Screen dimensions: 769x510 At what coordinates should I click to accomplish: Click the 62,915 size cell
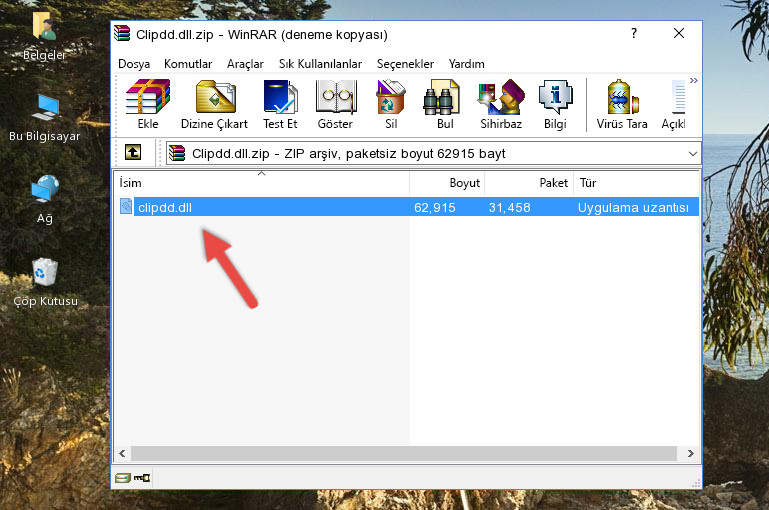435,207
